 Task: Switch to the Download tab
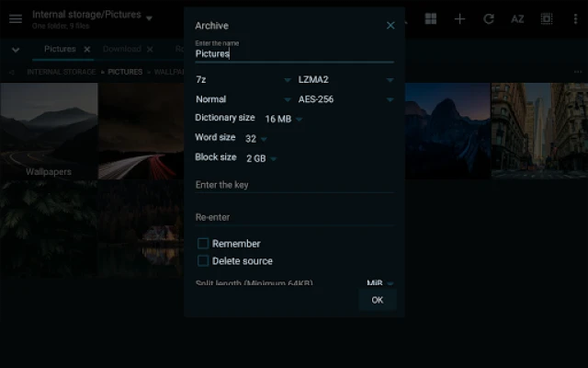122,49
